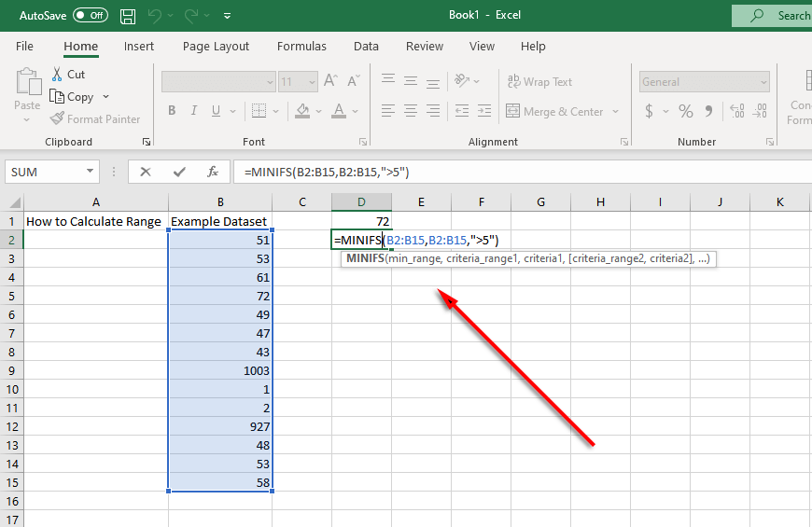Click the Wrap Text button
Viewport: 812px width, 527px height.
pyautogui.click(x=539, y=82)
